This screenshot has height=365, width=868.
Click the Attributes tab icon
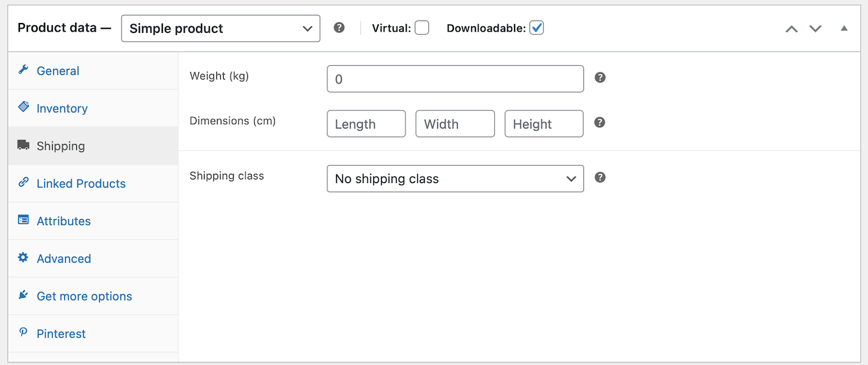pos(23,220)
